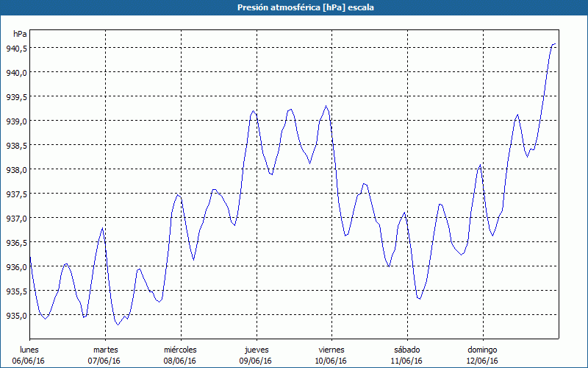Select the 'jueves' day label
588x368 pixels.
256,349
